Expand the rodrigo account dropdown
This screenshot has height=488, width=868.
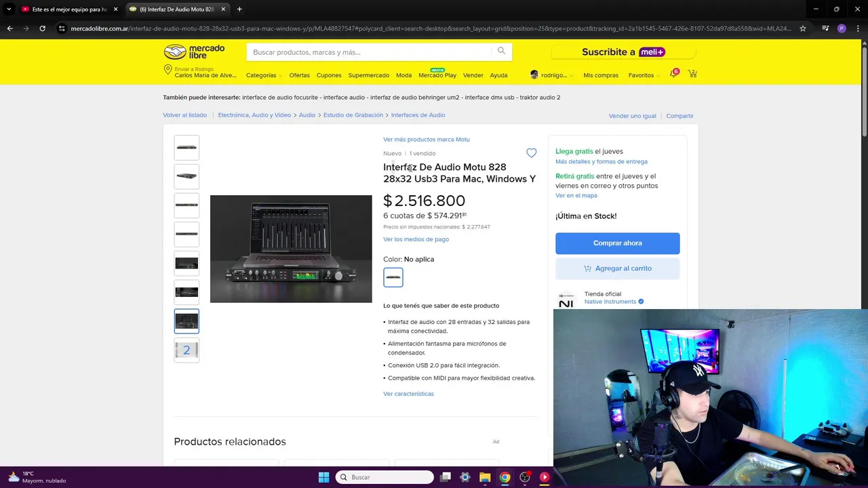[552, 75]
